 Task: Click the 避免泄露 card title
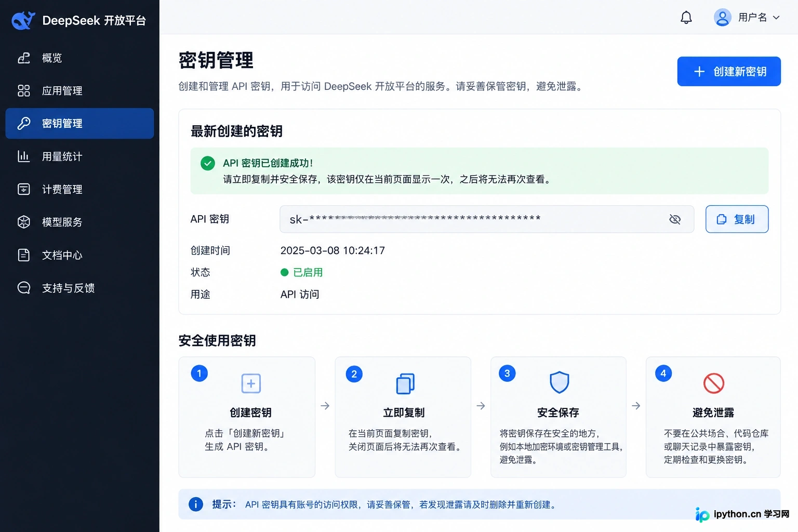point(713,413)
